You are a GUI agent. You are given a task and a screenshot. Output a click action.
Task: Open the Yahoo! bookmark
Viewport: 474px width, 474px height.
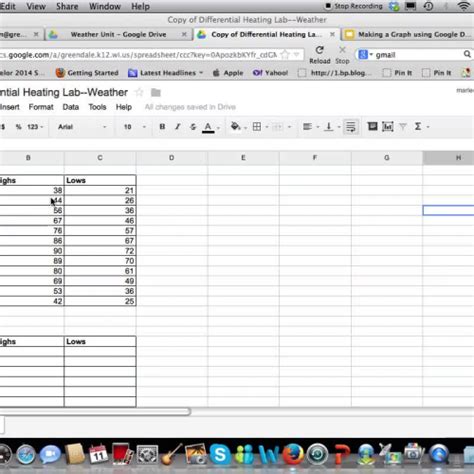click(270, 73)
